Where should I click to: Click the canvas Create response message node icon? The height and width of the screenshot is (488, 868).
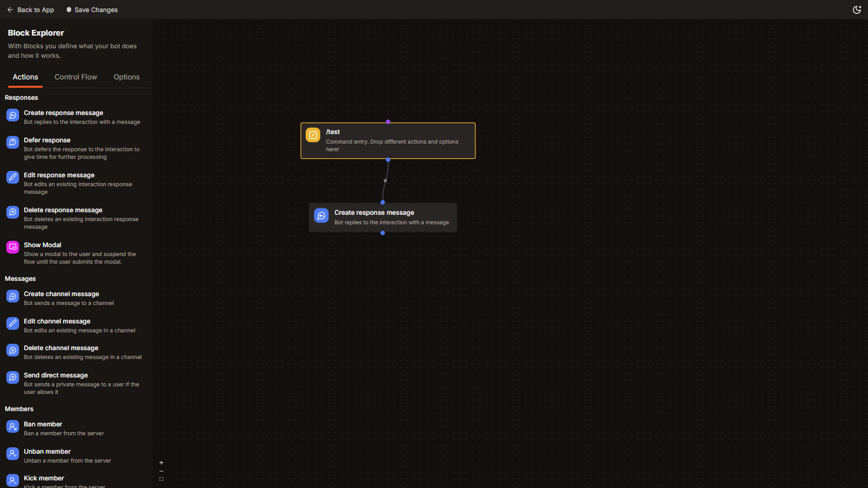[322, 215]
